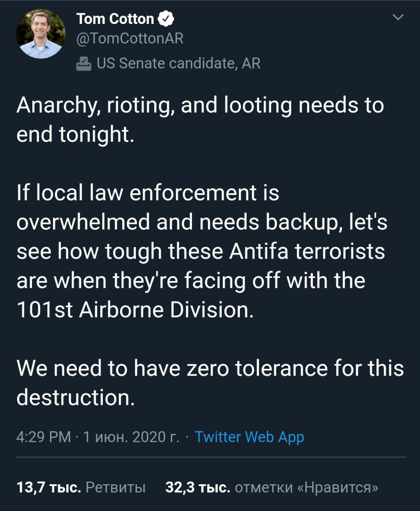This screenshot has height=511, width=420.
Task: Click the Tom Cotton display name
Action: tap(115, 19)
